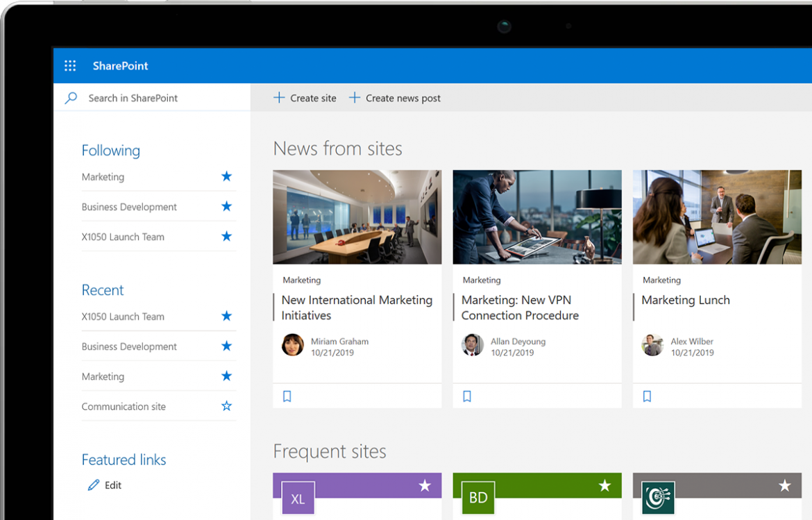812x520 pixels.
Task: Open the Marketing Lunch headline
Action: 686,300
